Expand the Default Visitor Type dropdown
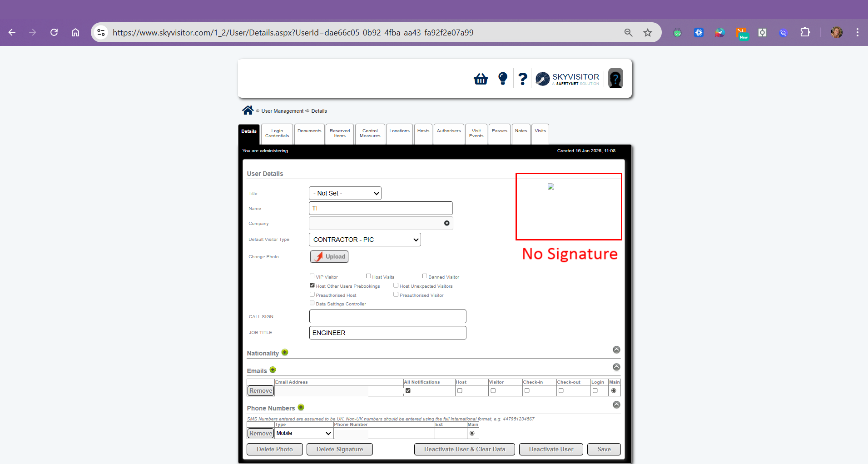Image resolution: width=868 pixels, height=470 pixels. click(365, 240)
